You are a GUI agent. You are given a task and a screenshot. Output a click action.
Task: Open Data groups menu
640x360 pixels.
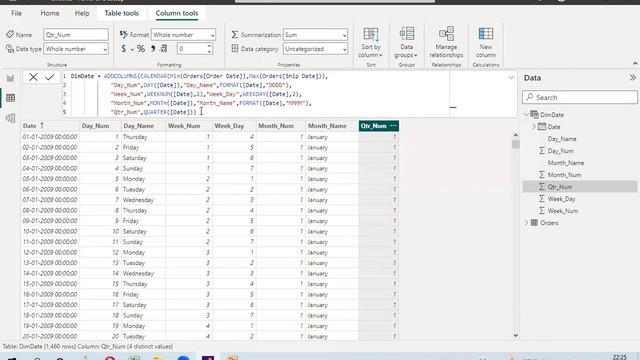click(406, 43)
